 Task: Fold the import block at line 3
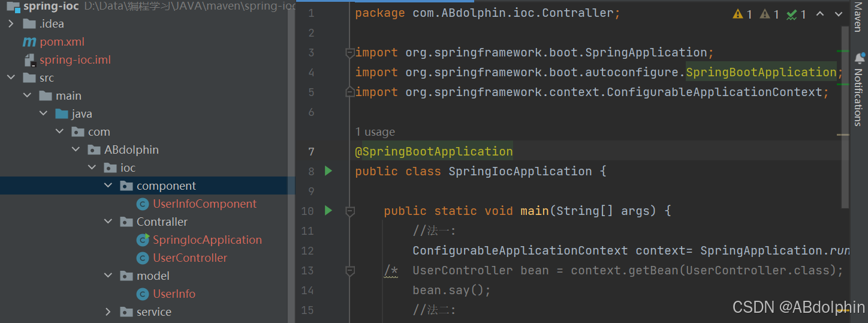coord(350,53)
